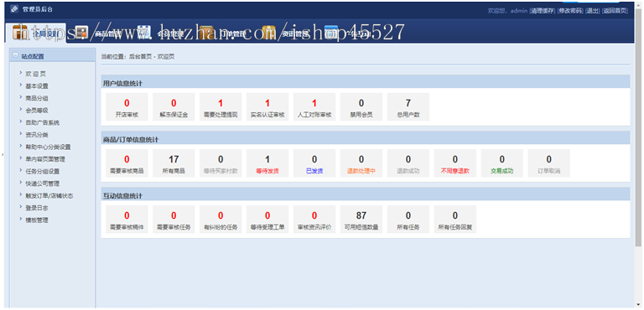Click the 修改密码 link
Image resolution: width=644 pixels, height=310 pixels.
point(570,11)
